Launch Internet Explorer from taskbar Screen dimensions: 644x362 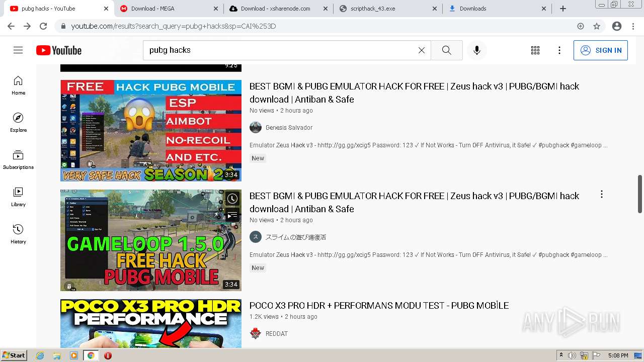(x=40, y=355)
